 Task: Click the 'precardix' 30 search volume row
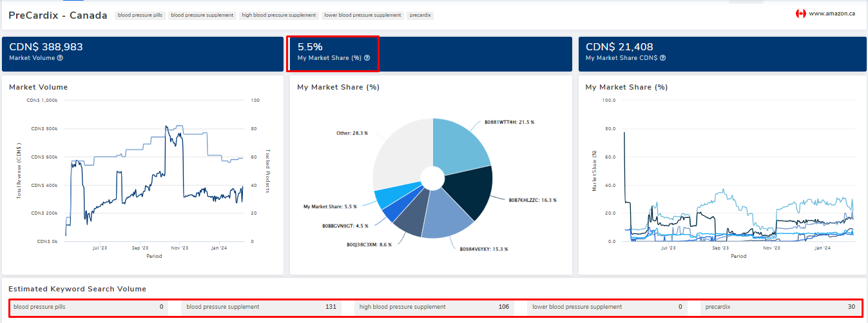pyautogui.click(x=780, y=307)
